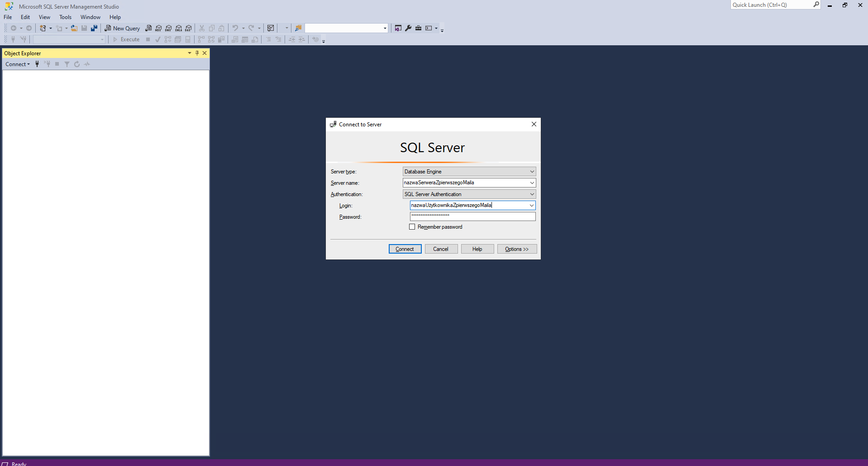Click into the Password field

click(x=472, y=216)
